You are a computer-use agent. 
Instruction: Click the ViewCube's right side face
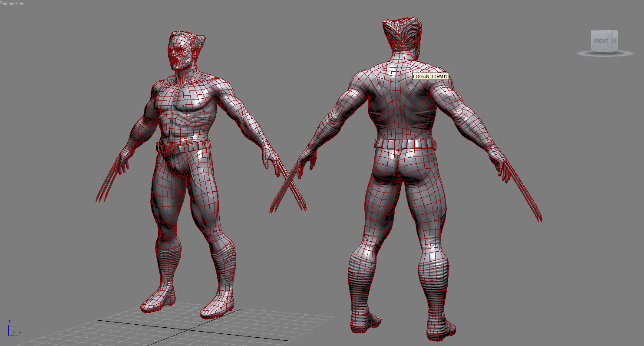(614, 40)
